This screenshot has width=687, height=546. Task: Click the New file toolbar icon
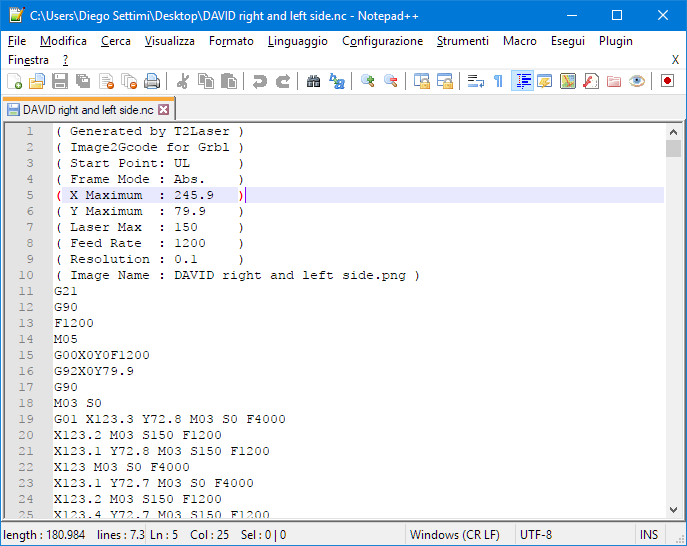pyautogui.click(x=14, y=81)
